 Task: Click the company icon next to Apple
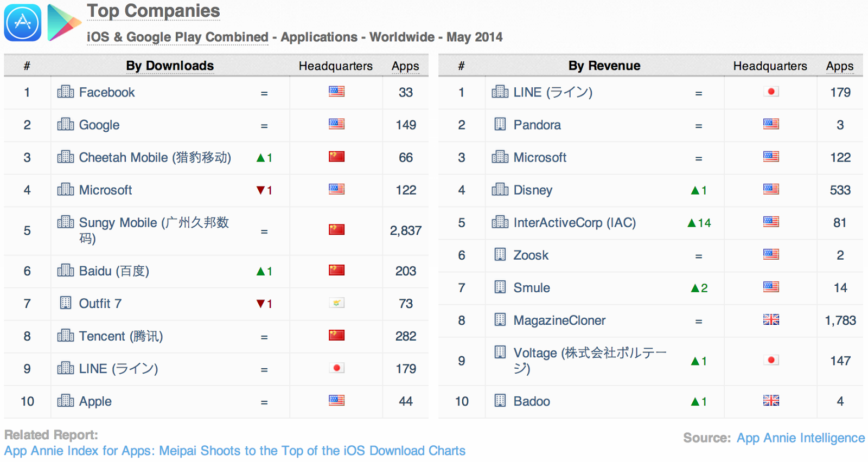[x=66, y=401]
